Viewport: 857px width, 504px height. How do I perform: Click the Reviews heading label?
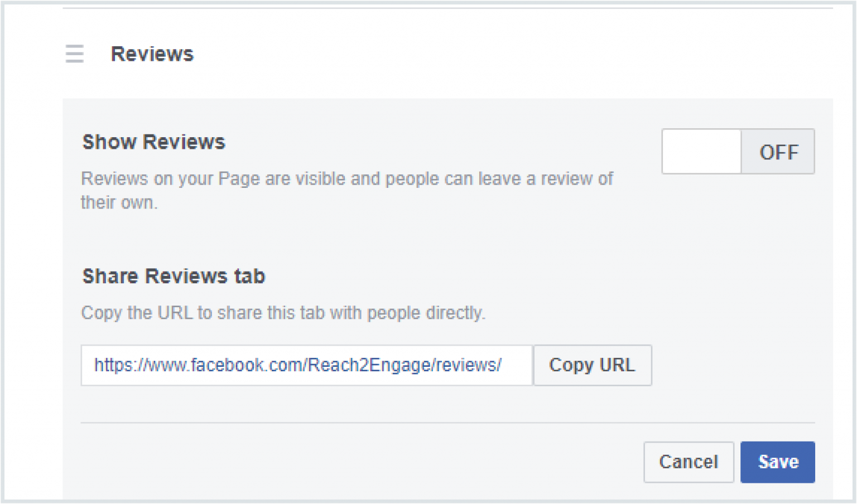[152, 54]
